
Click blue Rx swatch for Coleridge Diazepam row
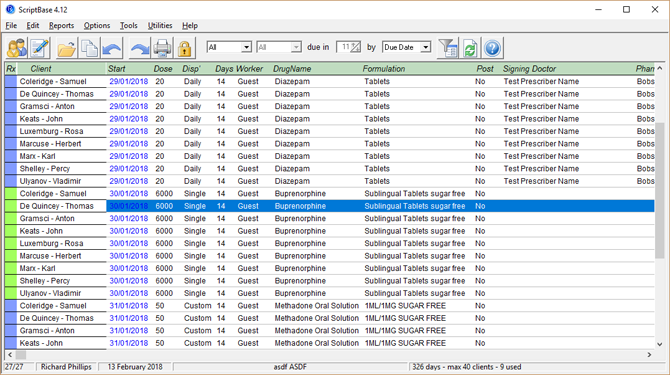pos(11,81)
